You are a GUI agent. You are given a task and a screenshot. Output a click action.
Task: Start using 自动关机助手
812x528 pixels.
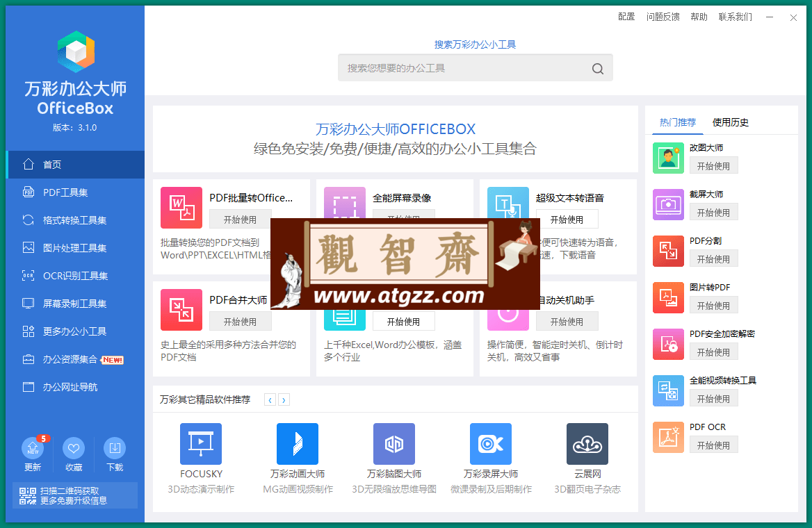click(567, 322)
